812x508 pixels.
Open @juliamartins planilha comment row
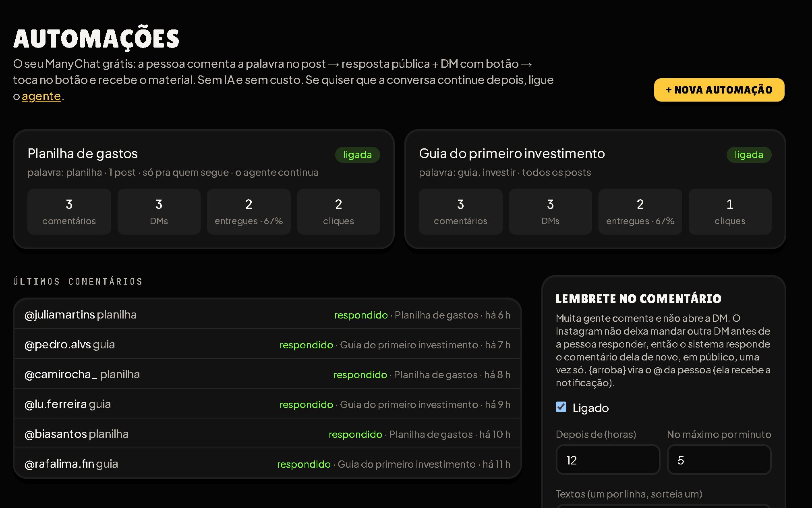pyautogui.click(x=267, y=314)
